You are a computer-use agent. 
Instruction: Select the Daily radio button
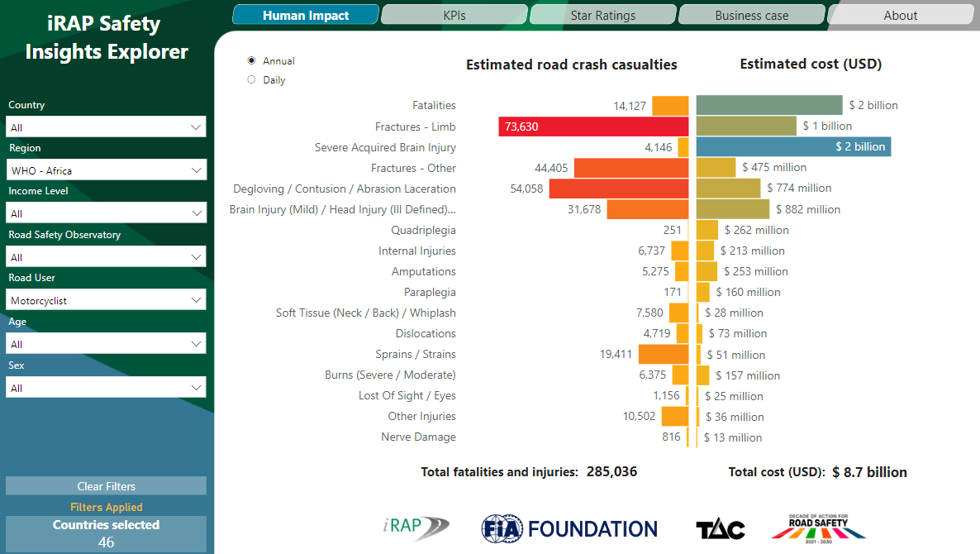coord(251,79)
